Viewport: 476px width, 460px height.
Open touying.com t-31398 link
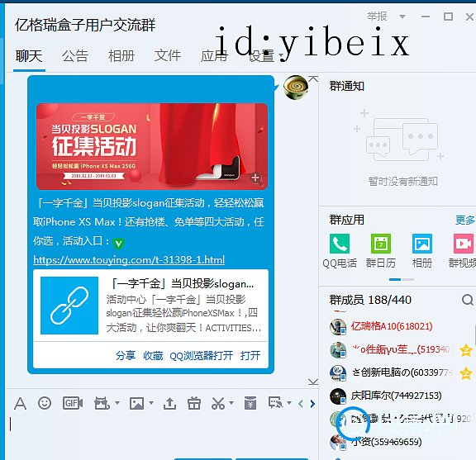[x=129, y=260]
